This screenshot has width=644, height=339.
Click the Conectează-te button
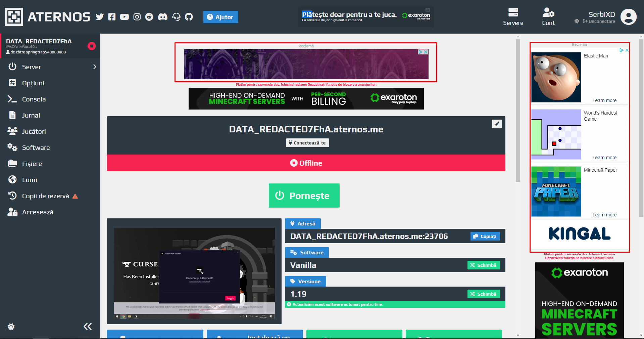(307, 143)
